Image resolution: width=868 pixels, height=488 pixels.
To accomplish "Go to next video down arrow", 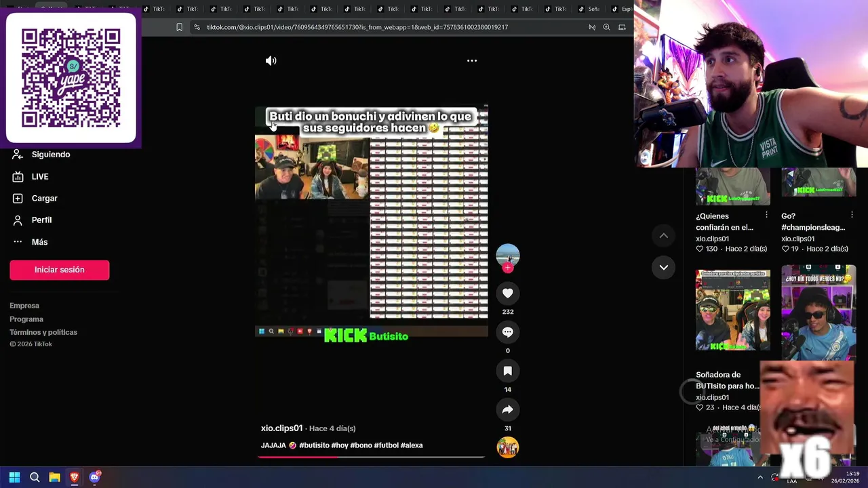I will click(664, 267).
